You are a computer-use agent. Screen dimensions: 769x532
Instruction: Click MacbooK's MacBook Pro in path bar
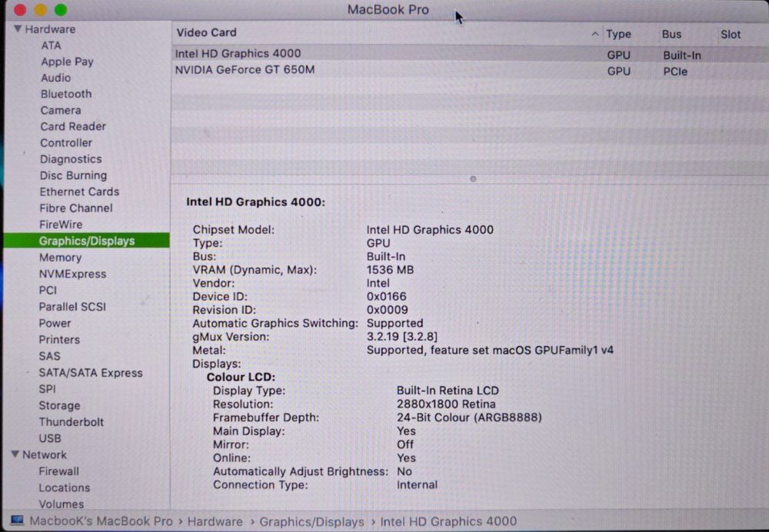(101, 521)
